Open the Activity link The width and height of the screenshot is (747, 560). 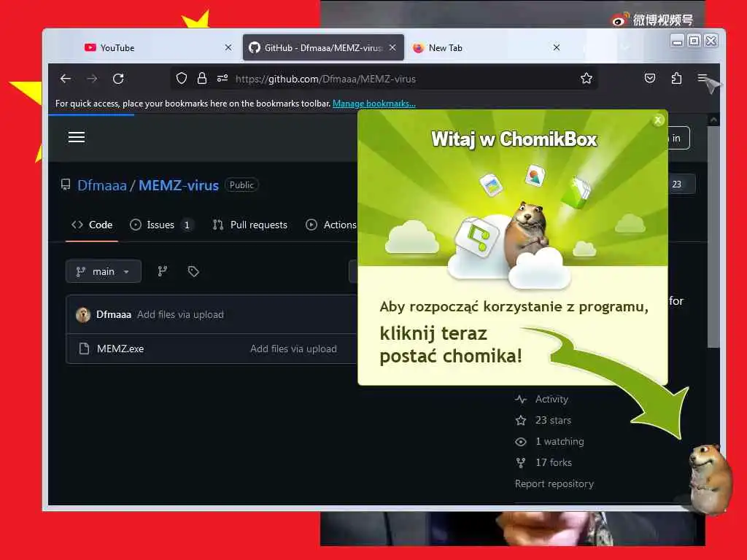pos(551,399)
